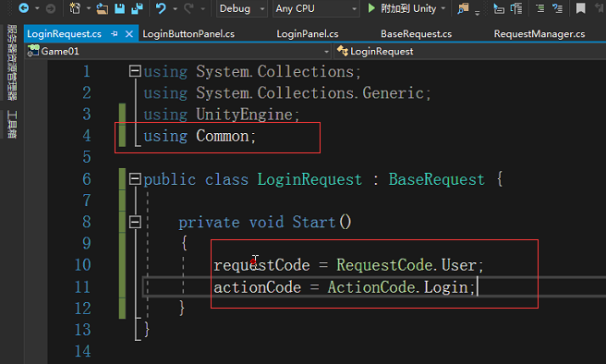Close the LoginRequest.cs tab
Viewport: 606px width, 364px height.
[x=129, y=34]
